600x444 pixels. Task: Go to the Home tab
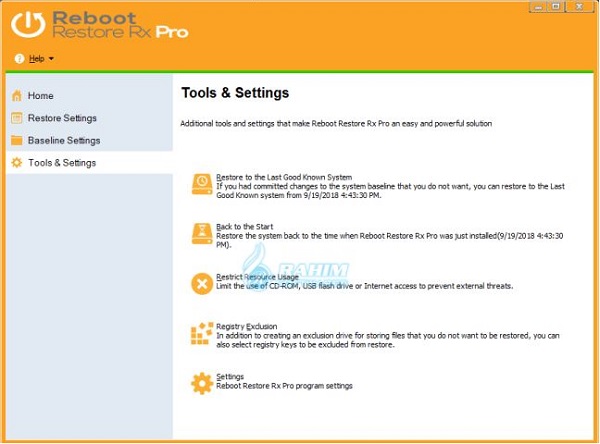coord(90,96)
